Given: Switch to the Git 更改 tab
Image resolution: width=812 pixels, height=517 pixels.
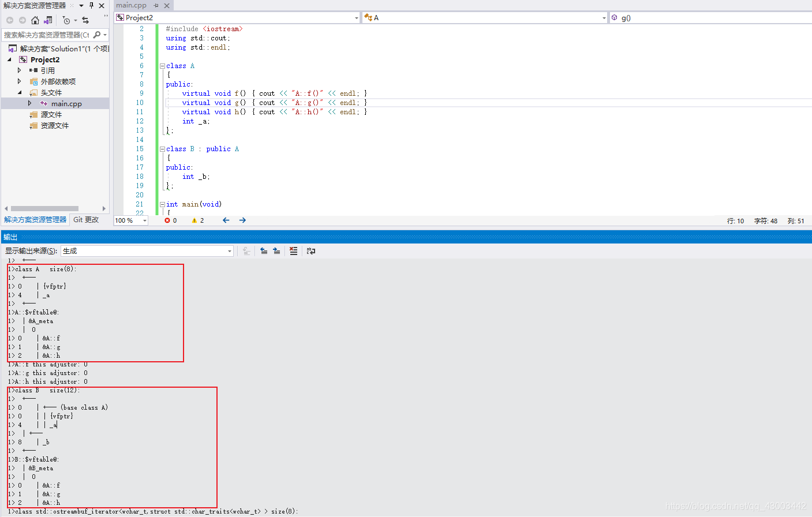Looking at the screenshot, I should pos(86,220).
